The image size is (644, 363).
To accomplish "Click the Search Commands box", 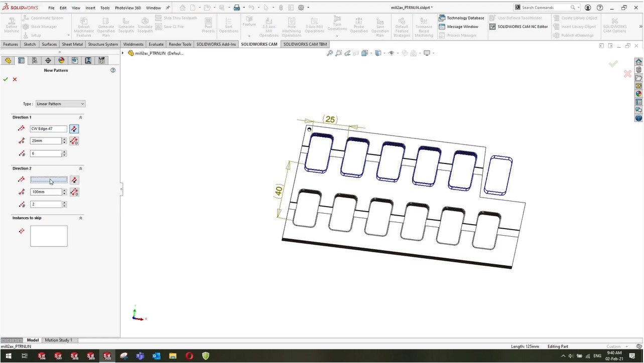I will click(x=545, y=8).
